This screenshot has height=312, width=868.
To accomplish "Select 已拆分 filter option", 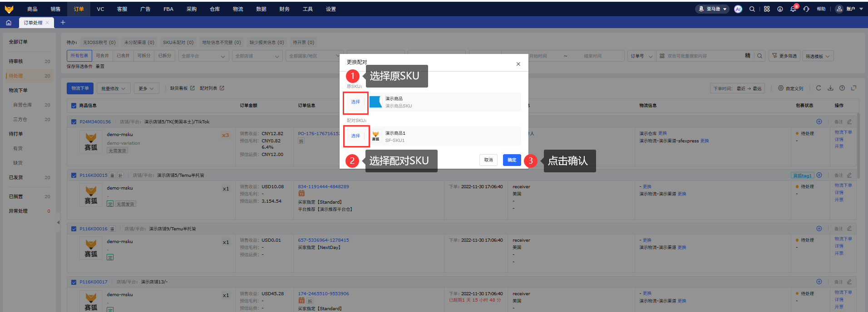I will pyautogui.click(x=165, y=56).
